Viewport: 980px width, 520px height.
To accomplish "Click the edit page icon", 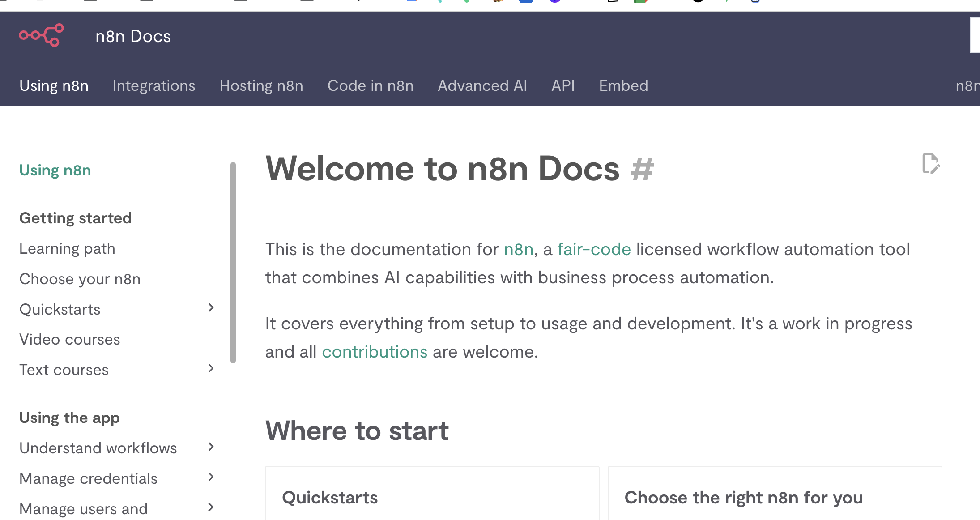I will [x=931, y=163].
